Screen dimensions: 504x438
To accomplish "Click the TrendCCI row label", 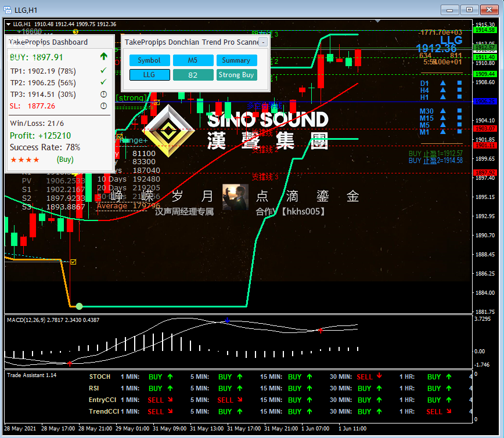I will point(104,411).
